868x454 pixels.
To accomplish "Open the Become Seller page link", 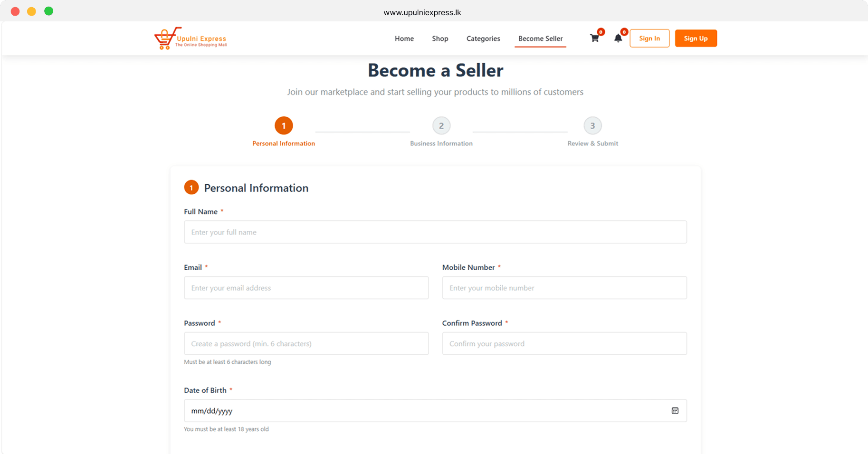I will coord(540,38).
